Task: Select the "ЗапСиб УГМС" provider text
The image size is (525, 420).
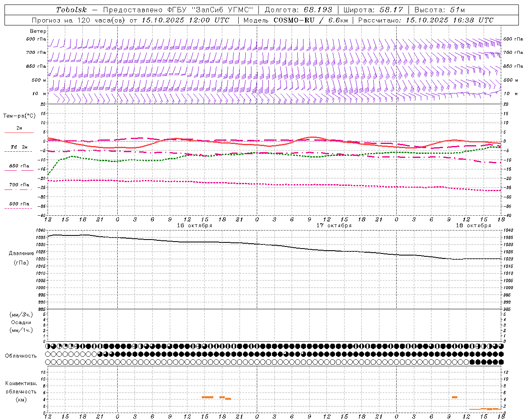Action: coord(223,10)
